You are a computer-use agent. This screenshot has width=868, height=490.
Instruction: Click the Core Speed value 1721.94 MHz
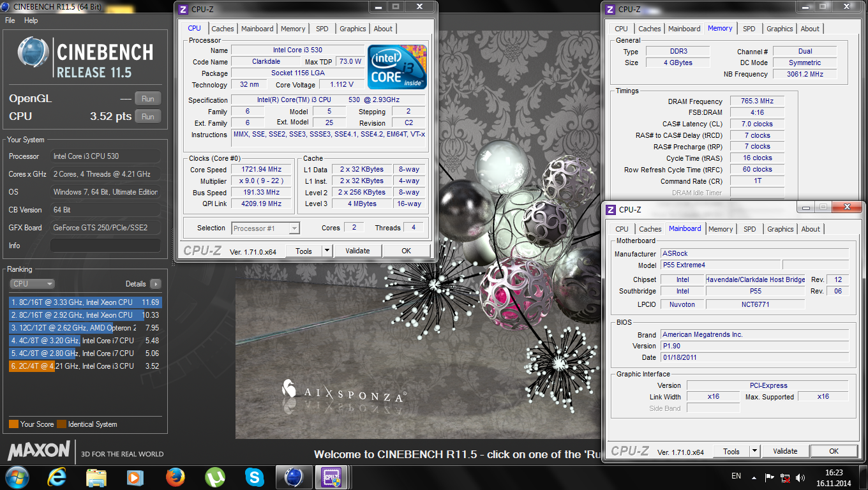coord(261,170)
